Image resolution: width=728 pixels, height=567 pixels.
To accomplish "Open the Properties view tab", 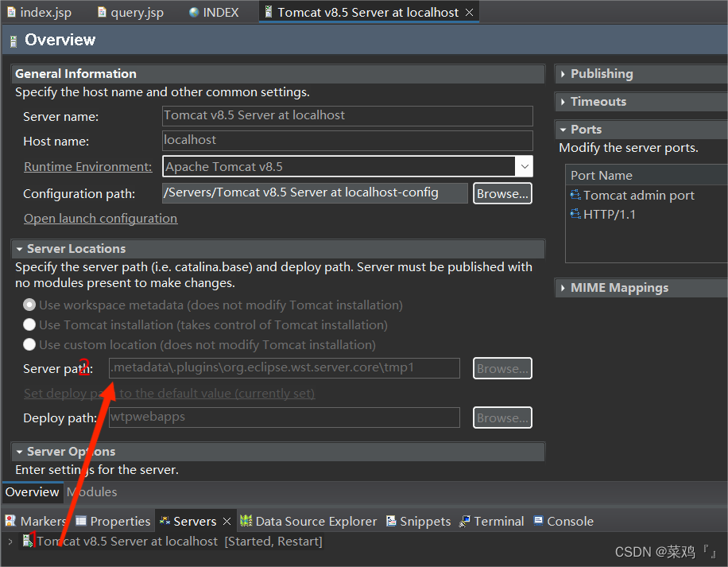I will [x=114, y=521].
